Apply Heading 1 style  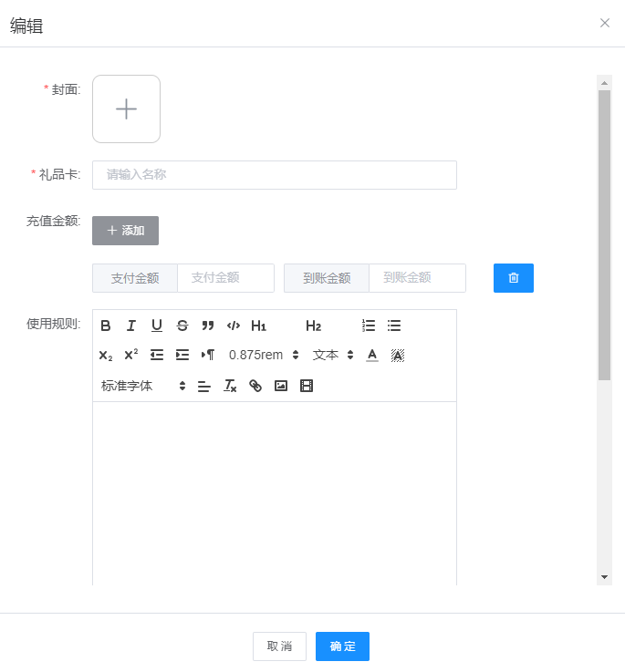pyautogui.click(x=259, y=326)
